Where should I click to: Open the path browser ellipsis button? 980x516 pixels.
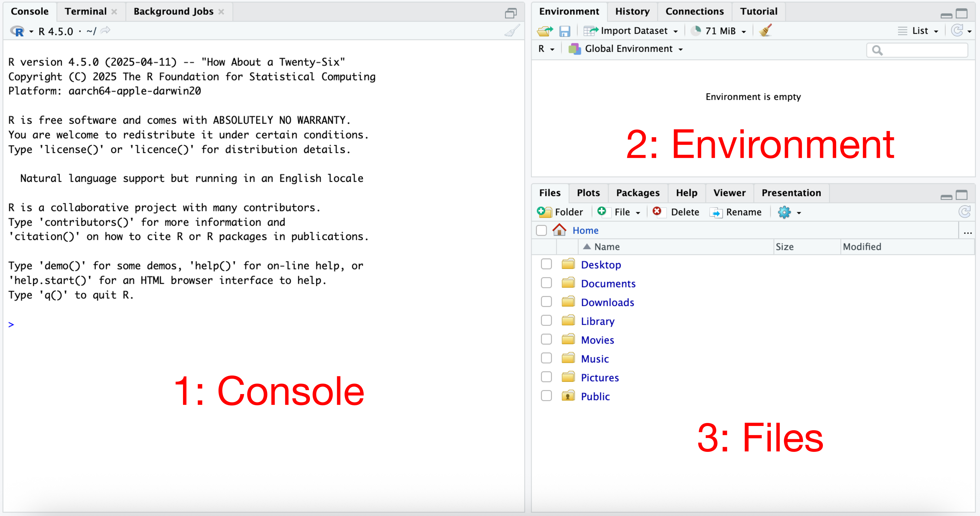click(x=968, y=232)
